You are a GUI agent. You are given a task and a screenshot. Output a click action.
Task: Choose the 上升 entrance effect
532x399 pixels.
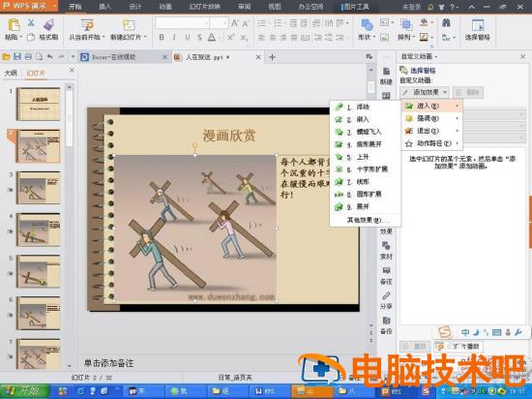point(365,157)
